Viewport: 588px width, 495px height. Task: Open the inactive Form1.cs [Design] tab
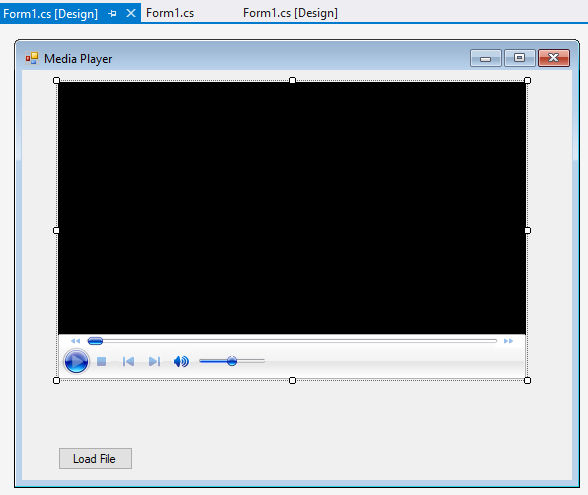[x=290, y=13]
